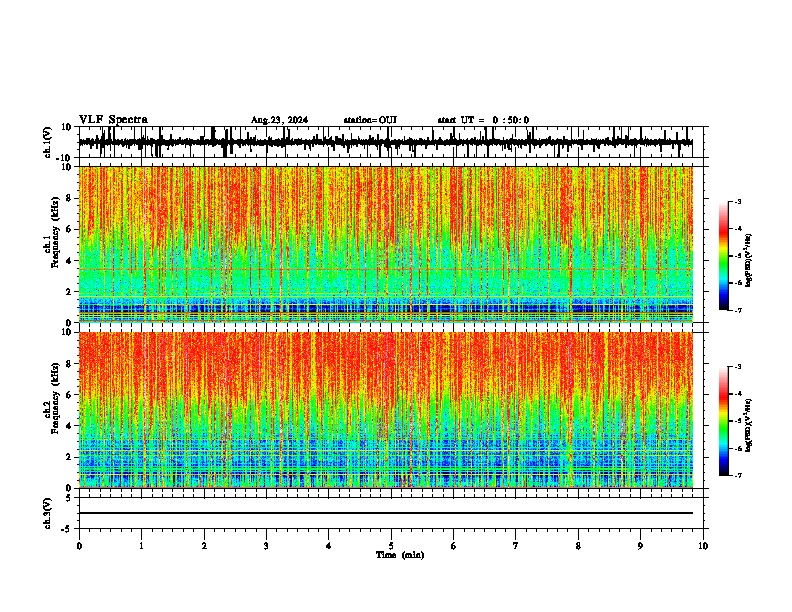This screenshot has height=612, width=792.
Task: Click the "6" kHz tick of ch.1 spectrogram
Action: [x=69, y=229]
